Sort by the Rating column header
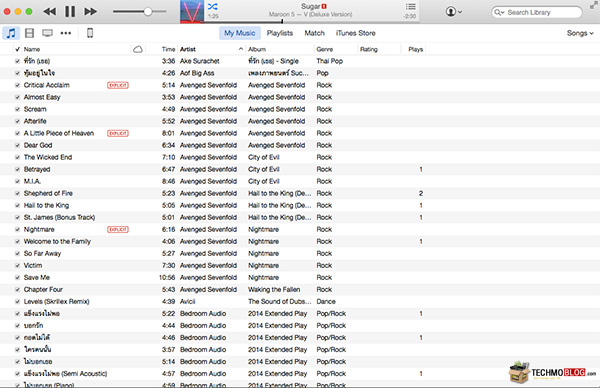Image resolution: width=600 pixels, height=388 pixels. (368, 49)
